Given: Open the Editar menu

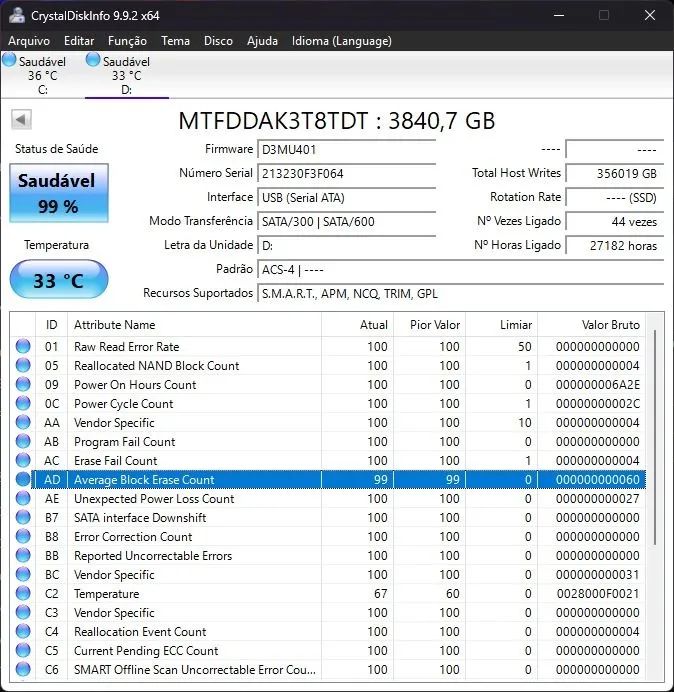Looking at the screenshot, I should click(x=79, y=41).
